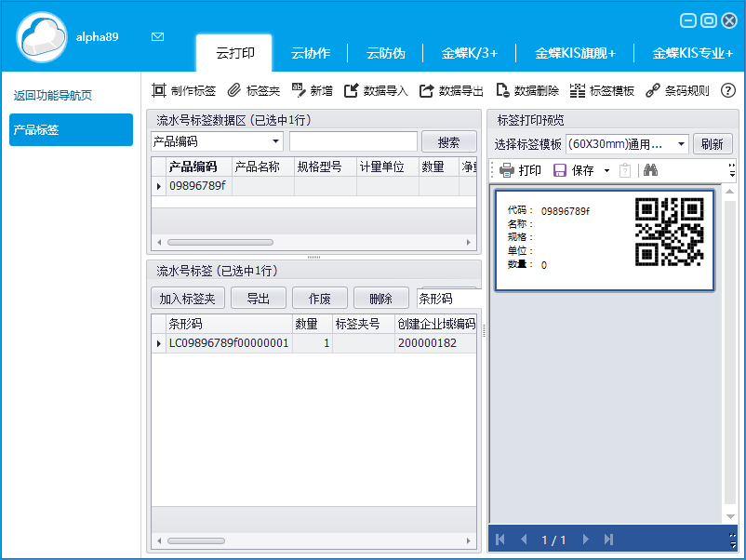Screen dimensions: 746x560
Task: Click the binoculars find icon
Action: tap(650, 169)
